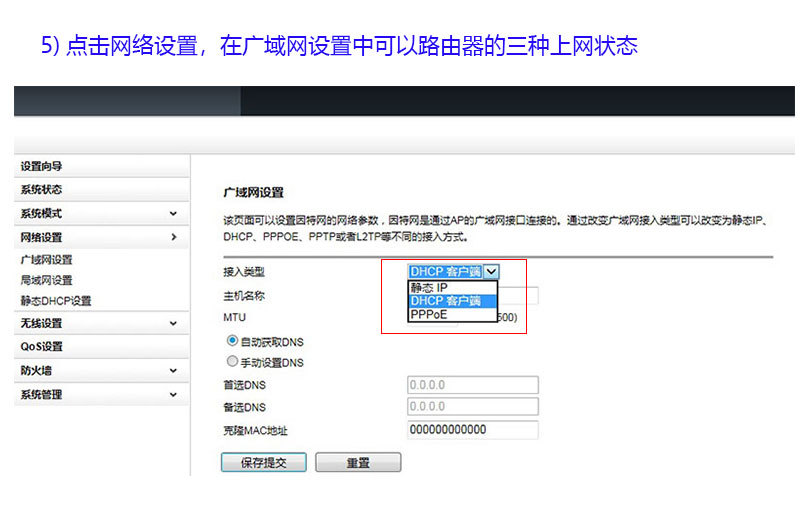The image size is (800, 523).
Task: Open 静态DHCP设置 link
Action: [56, 300]
